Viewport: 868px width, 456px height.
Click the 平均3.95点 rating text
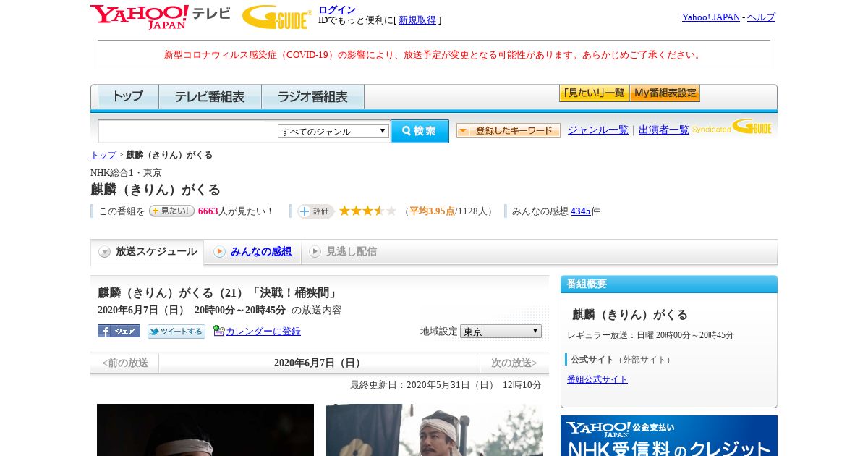tap(432, 211)
